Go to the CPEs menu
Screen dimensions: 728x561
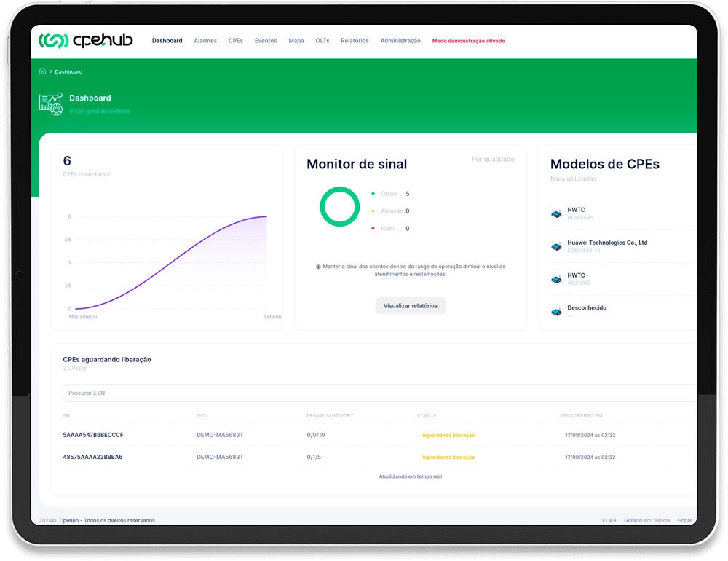(x=236, y=41)
